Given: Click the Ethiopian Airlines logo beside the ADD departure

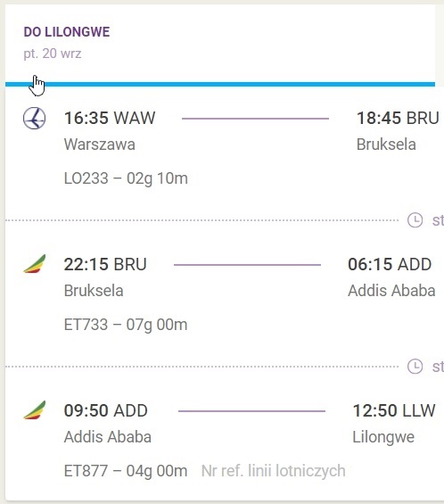Looking at the screenshot, I should [35, 410].
